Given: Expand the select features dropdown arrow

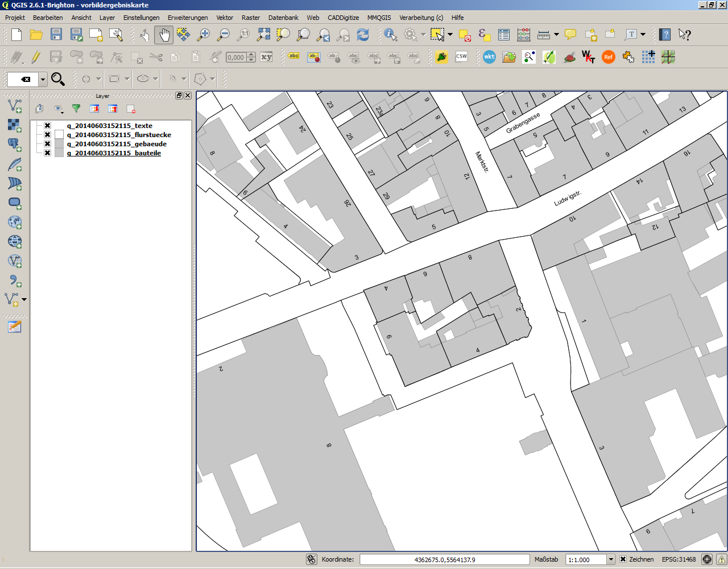Looking at the screenshot, I should (x=450, y=35).
